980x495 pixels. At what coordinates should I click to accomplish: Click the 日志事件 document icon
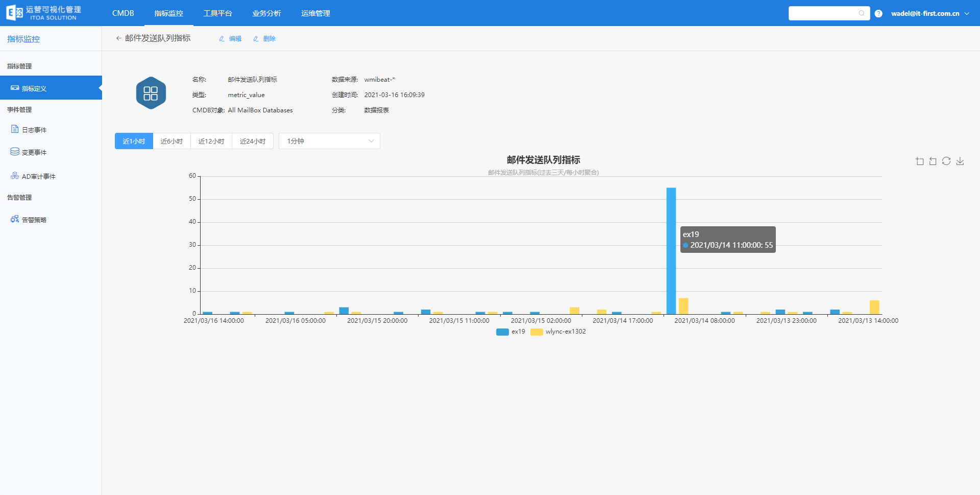[15, 129]
